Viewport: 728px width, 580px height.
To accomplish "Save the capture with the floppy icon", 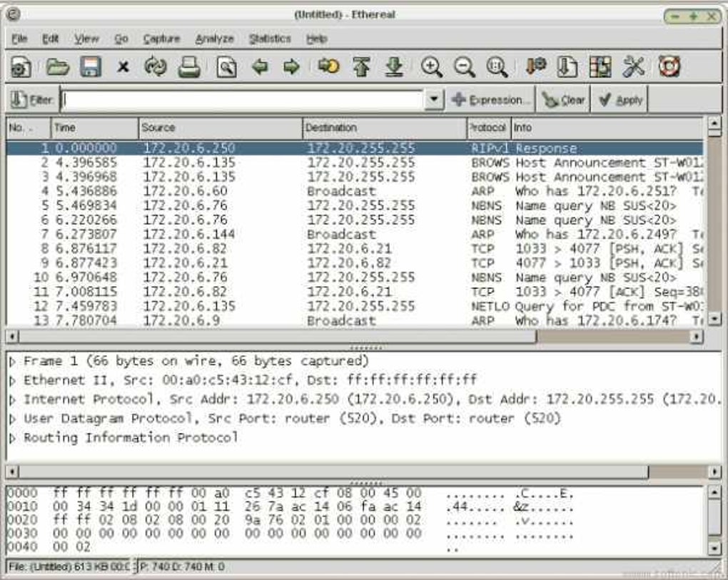I will coord(91,67).
